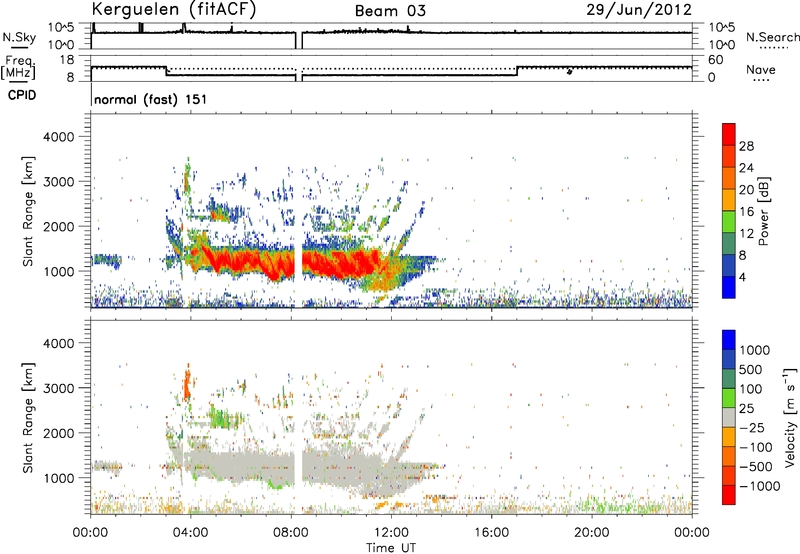Click the data gap after 08:00 in power panel
The width and height of the screenshot is (800, 554).
[298, 210]
